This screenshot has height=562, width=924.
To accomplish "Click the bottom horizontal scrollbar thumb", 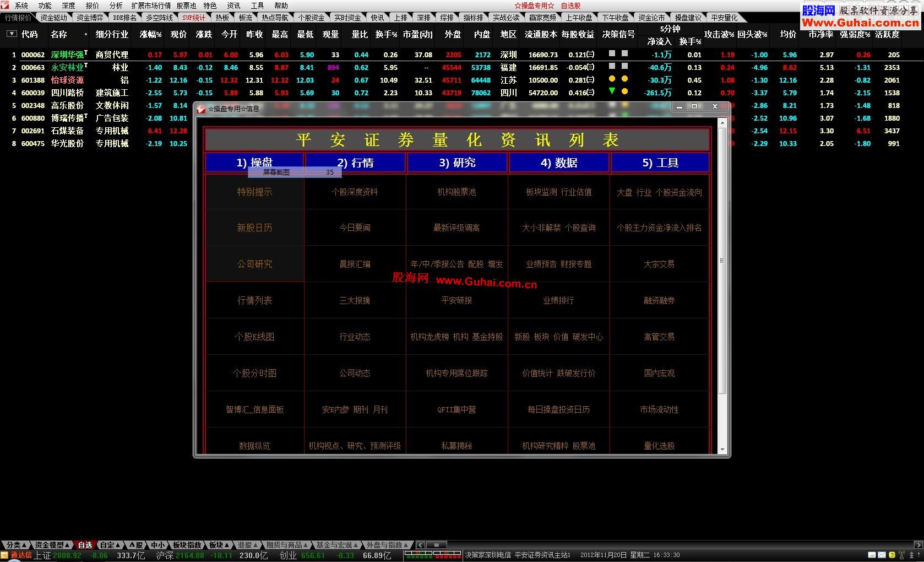I will coord(436,545).
